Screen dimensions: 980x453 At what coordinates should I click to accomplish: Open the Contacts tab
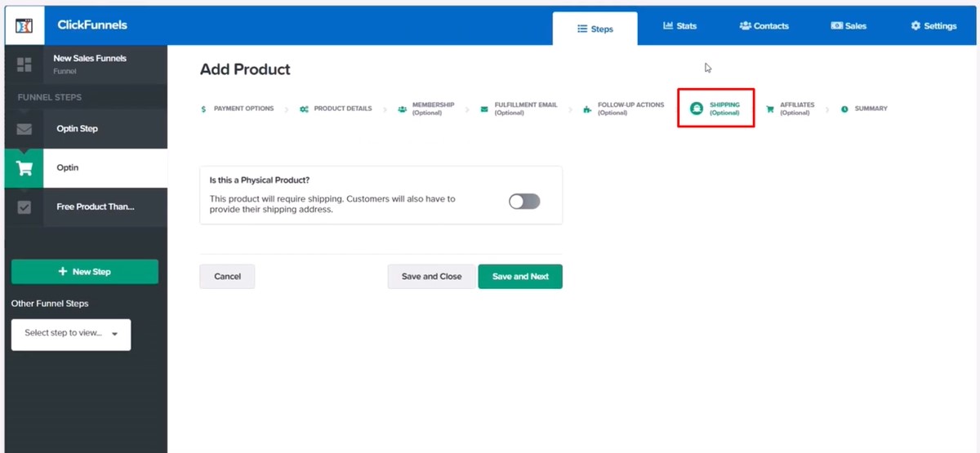click(764, 26)
